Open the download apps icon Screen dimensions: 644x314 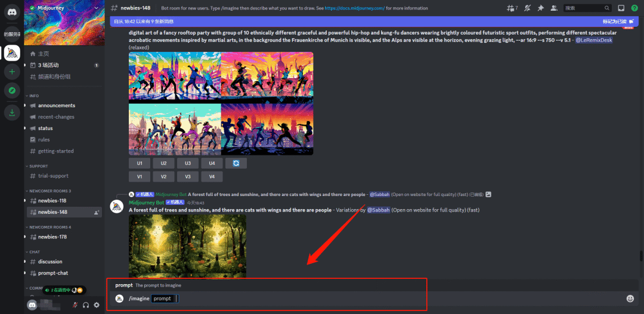click(12, 113)
